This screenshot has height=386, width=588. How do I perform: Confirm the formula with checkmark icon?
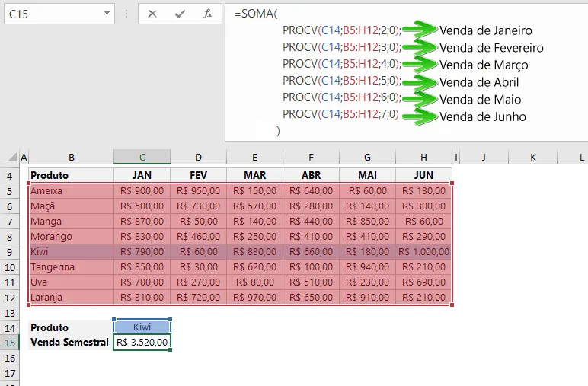click(x=180, y=14)
